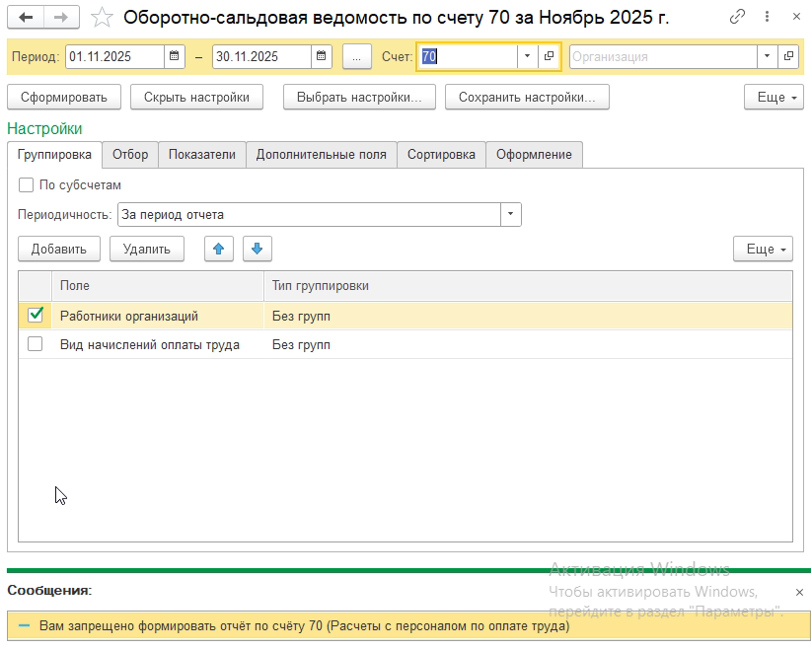Open period selection ellipsis button

[356, 56]
